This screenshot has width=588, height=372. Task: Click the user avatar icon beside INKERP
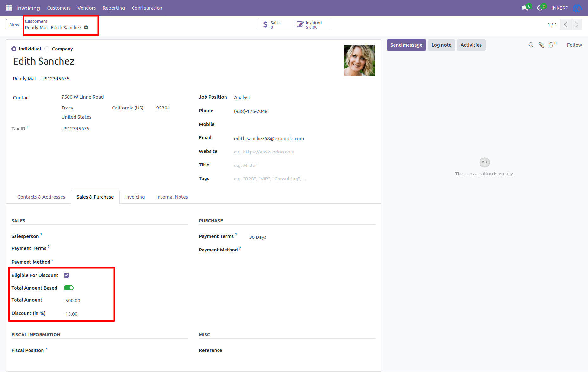tap(577, 8)
